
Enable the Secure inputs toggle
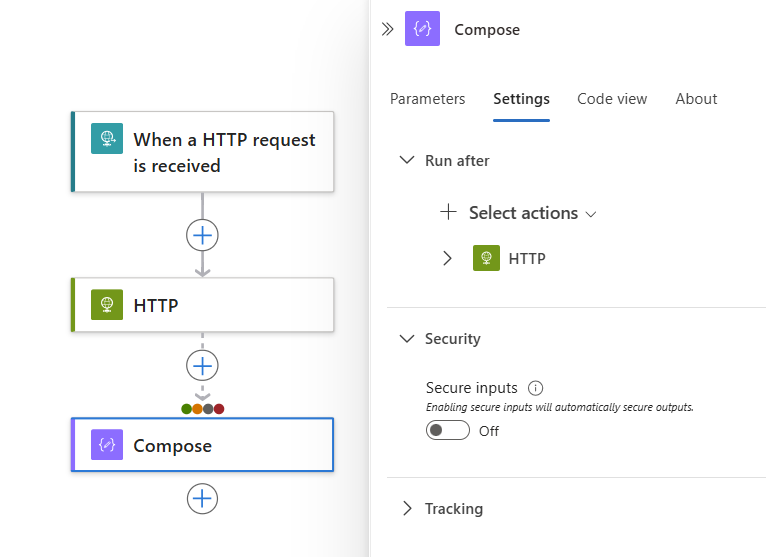pos(448,431)
